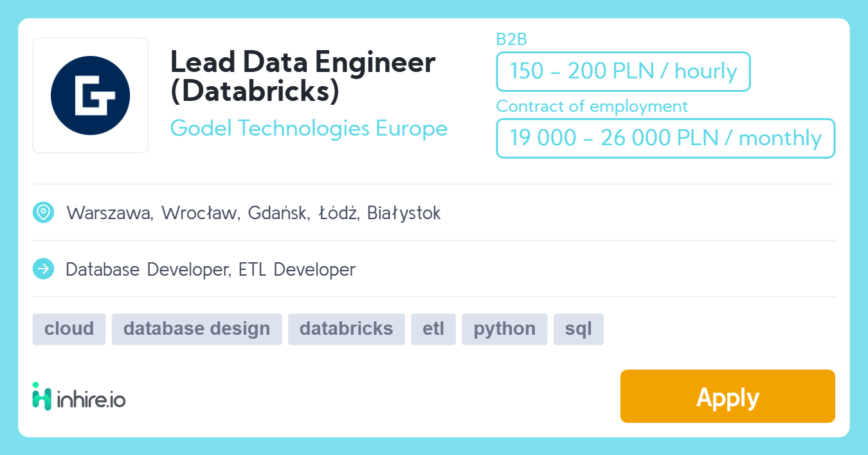Open the Godel Technologies Europe company link

tap(309, 128)
